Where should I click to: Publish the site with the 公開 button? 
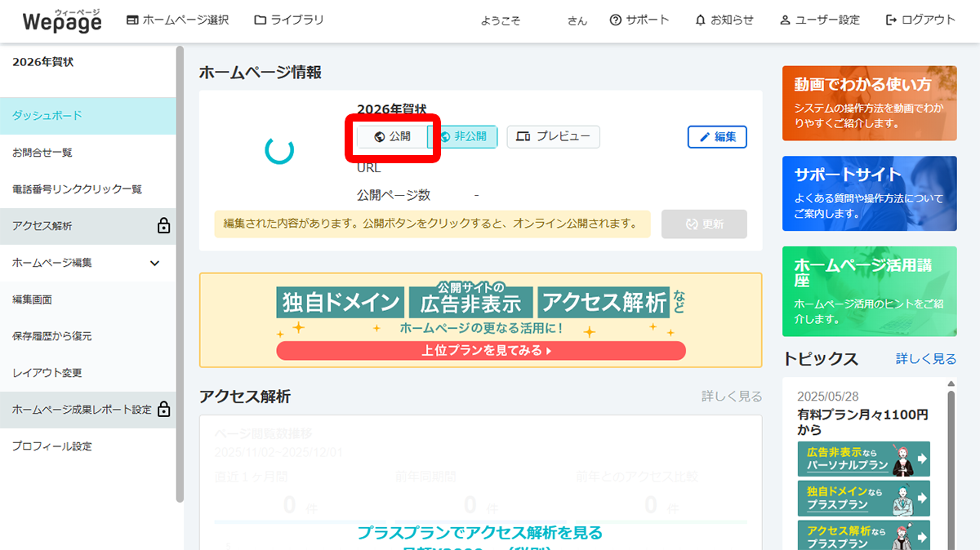(x=393, y=136)
